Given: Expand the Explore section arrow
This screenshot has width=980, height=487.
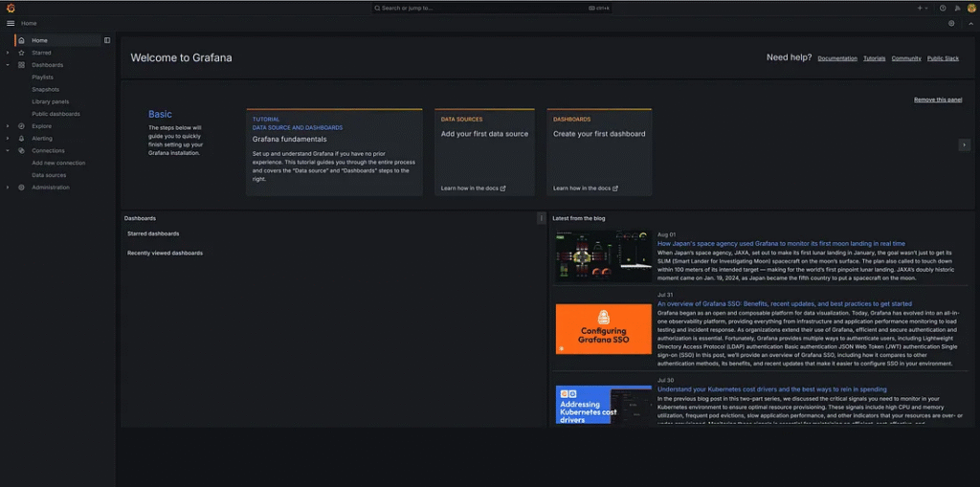Looking at the screenshot, I should [x=8, y=126].
